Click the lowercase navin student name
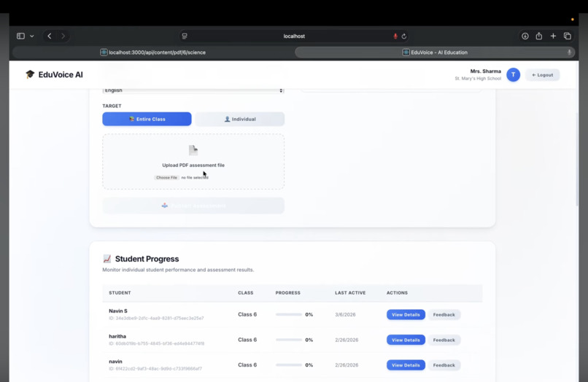The height and width of the screenshot is (382, 588). click(x=115, y=362)
